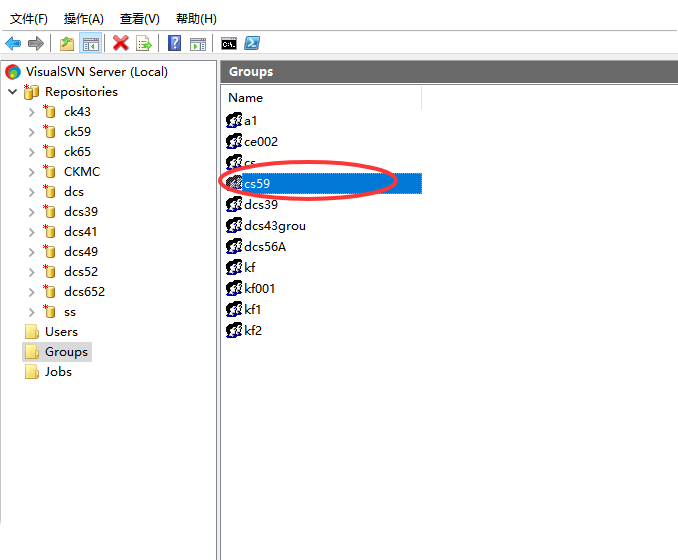Viewport: 678px width, 560px height.
Task: Click the kf001 group icon
Action: pyautogui.click(x=234, y=288)
